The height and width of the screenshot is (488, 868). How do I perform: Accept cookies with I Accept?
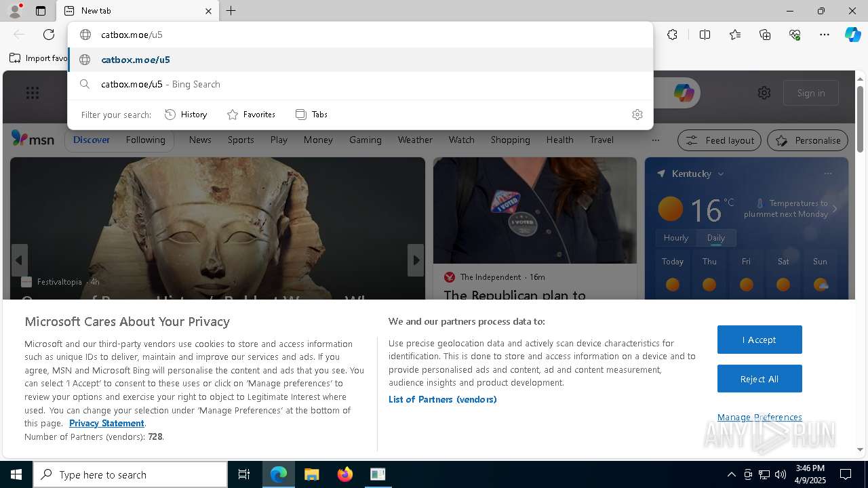tap(759, 340)
